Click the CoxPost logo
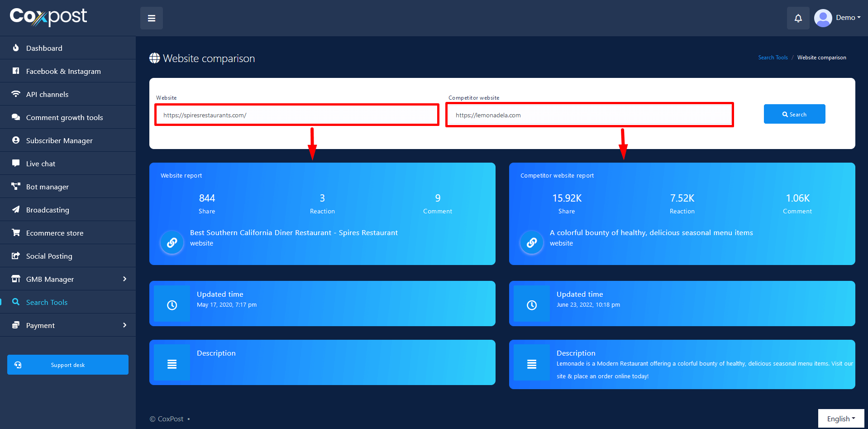Image resolution: width=868 pixels, height=429 pixels. [48, 17]
